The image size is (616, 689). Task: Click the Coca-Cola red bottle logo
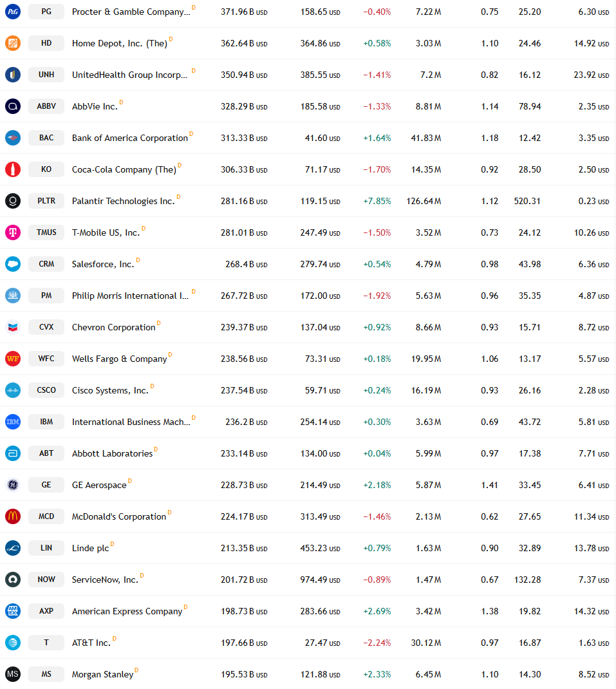pos(13,169)
